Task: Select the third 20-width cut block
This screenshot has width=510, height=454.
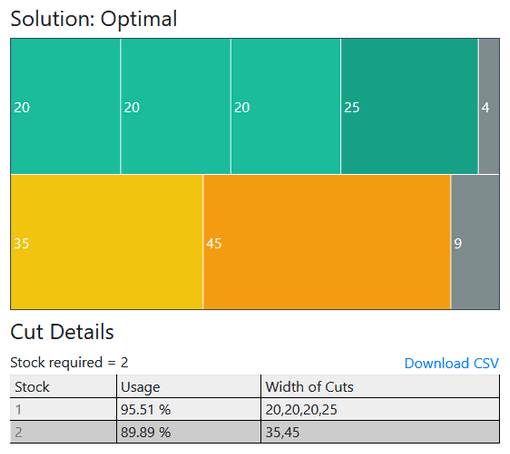Action: (286, 107)
